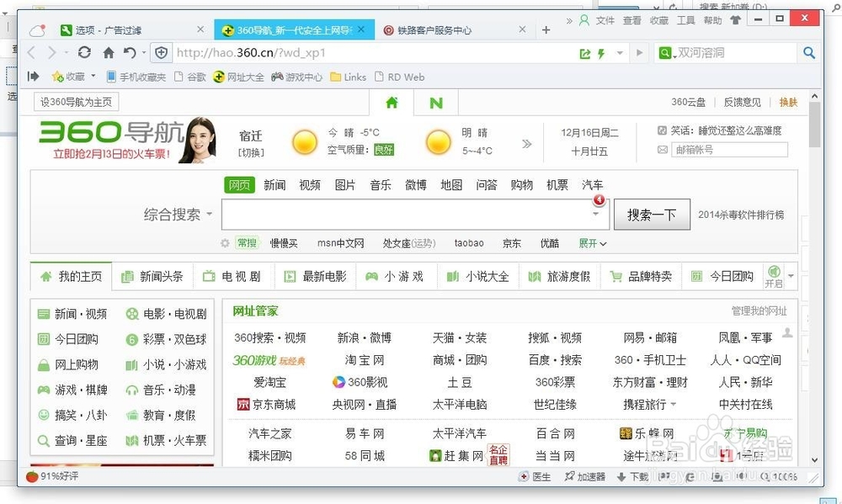Viewport: 842px width, 504px height.
Task: Click the magnifier search icon in toolbar
Action: (x=809, y=53)
